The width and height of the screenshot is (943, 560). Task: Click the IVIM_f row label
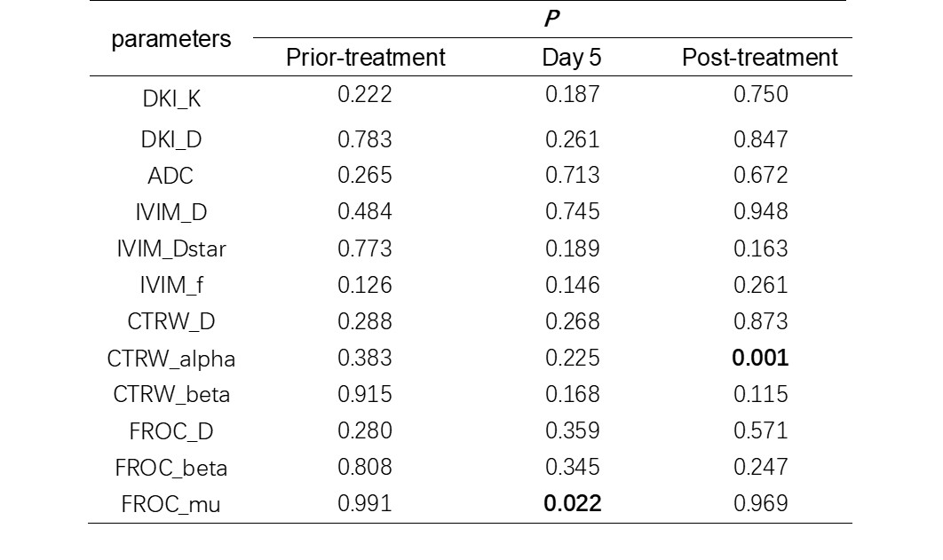click(171, 286)
